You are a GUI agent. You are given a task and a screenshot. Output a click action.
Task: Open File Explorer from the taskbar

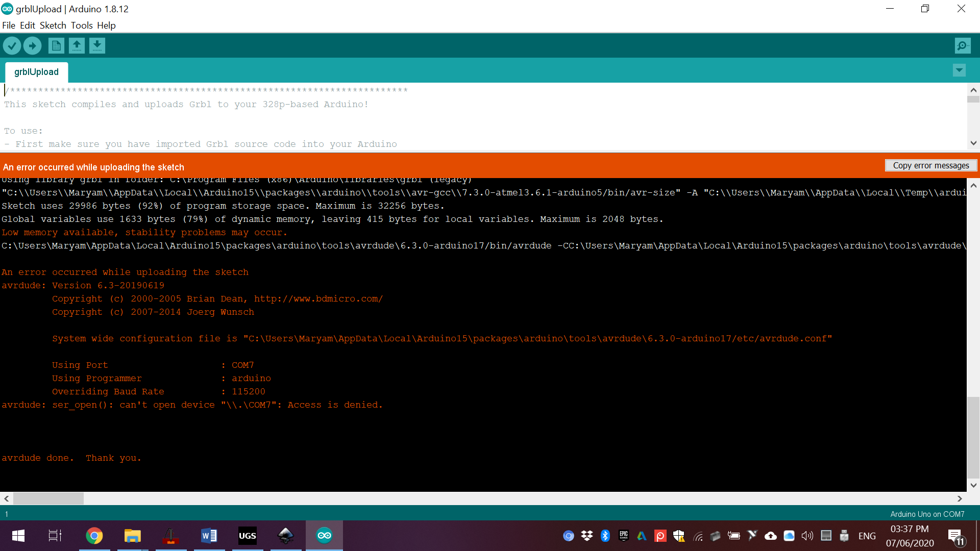tap(133, 536)
